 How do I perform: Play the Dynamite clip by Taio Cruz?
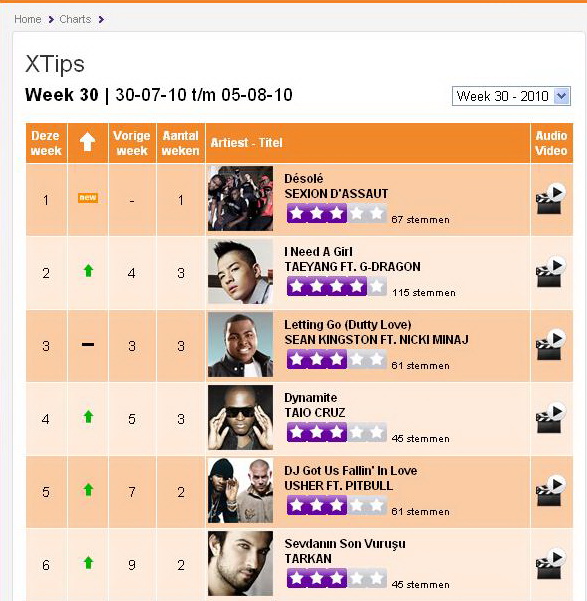(551, 418)
